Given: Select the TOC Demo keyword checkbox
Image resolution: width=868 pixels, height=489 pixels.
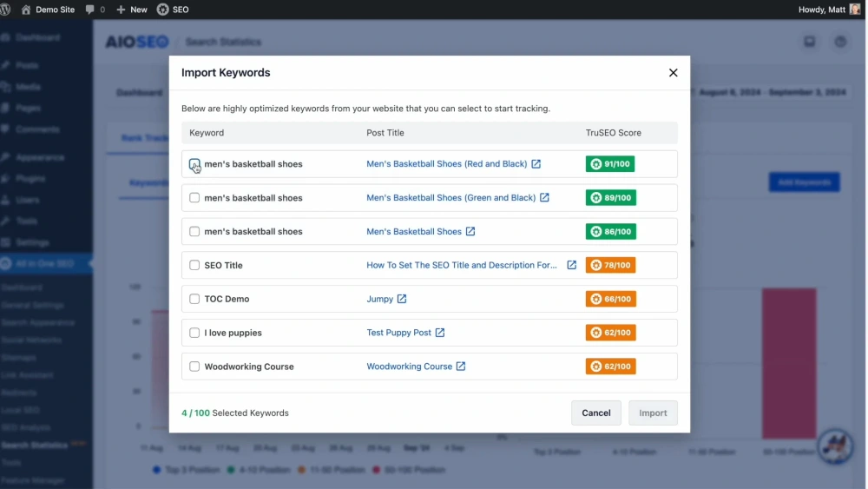Looking at the screenshot, I should pos(194,299).
